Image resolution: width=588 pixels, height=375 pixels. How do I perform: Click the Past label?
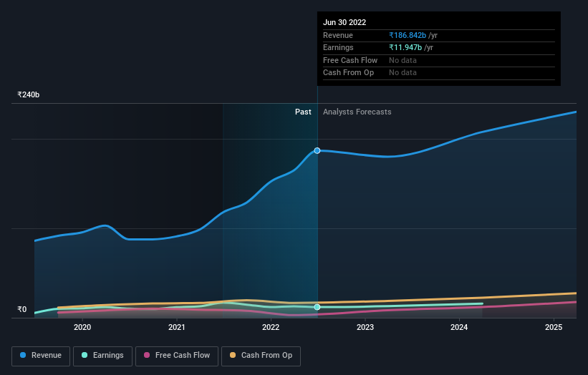303,112
